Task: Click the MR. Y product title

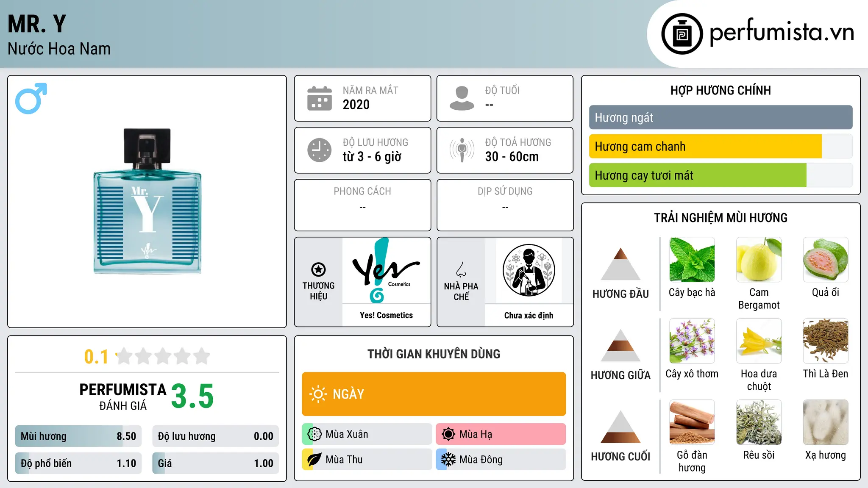Action: coord(37,24)
